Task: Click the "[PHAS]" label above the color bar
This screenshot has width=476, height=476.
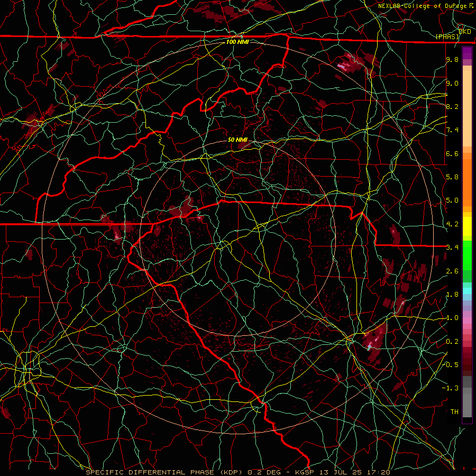Action: (x=447, y=37)
